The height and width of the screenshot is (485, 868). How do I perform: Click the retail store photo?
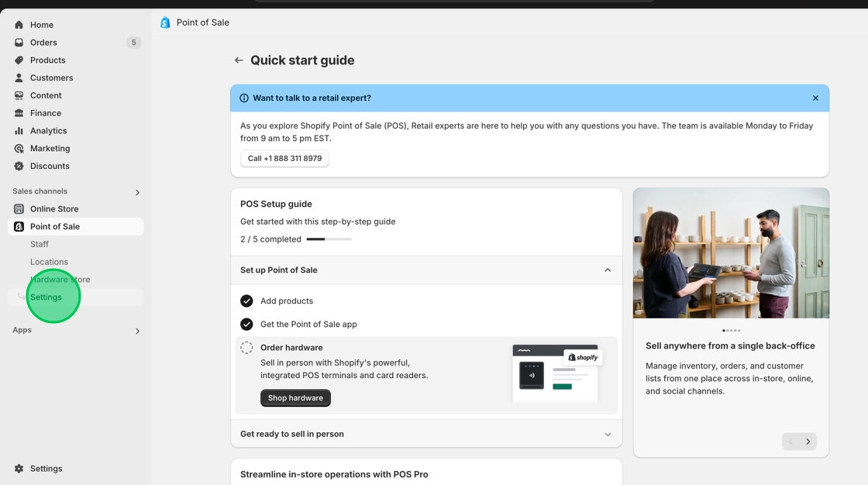[x=732, y=253]
